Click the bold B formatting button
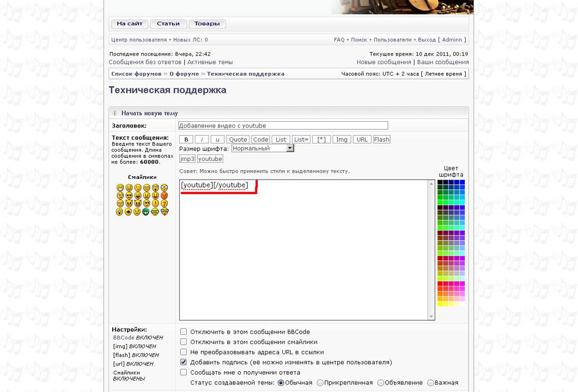The width and height of the screenshot is (578, 392). tap(186, 139)
